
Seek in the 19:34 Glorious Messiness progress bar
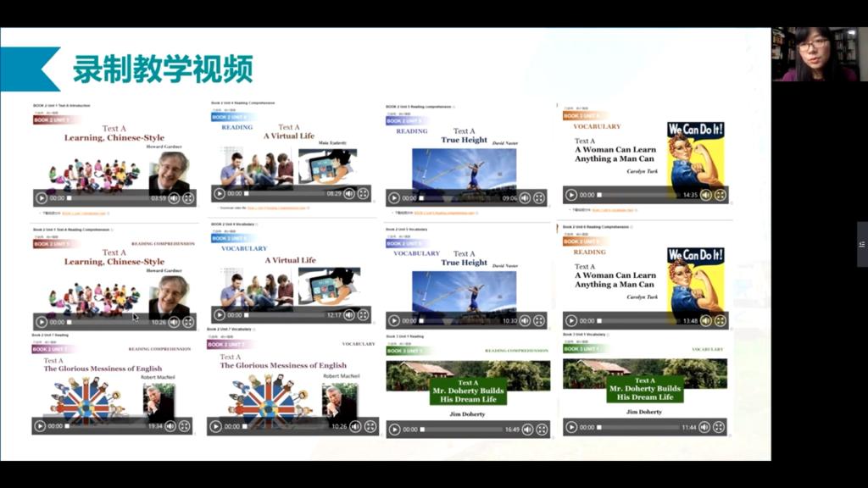106,426
